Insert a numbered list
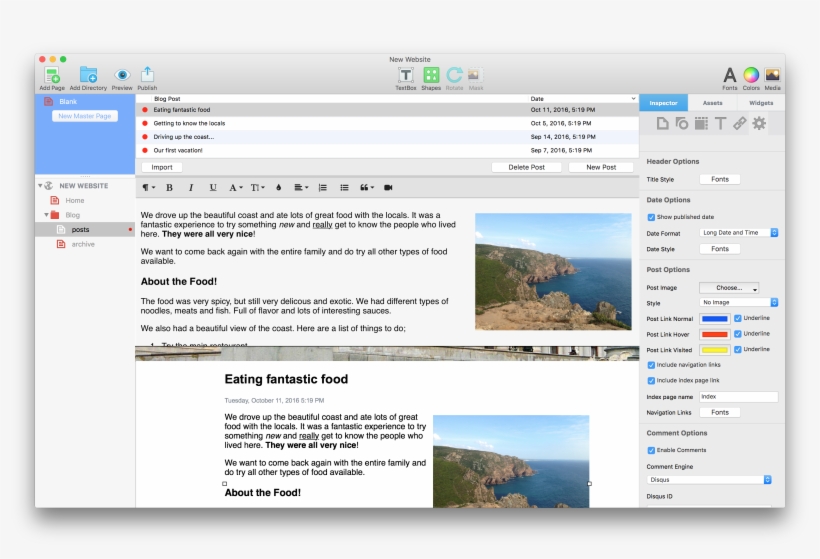The width and height of the screenshot is (820, 559). click(x=323, y=188)
